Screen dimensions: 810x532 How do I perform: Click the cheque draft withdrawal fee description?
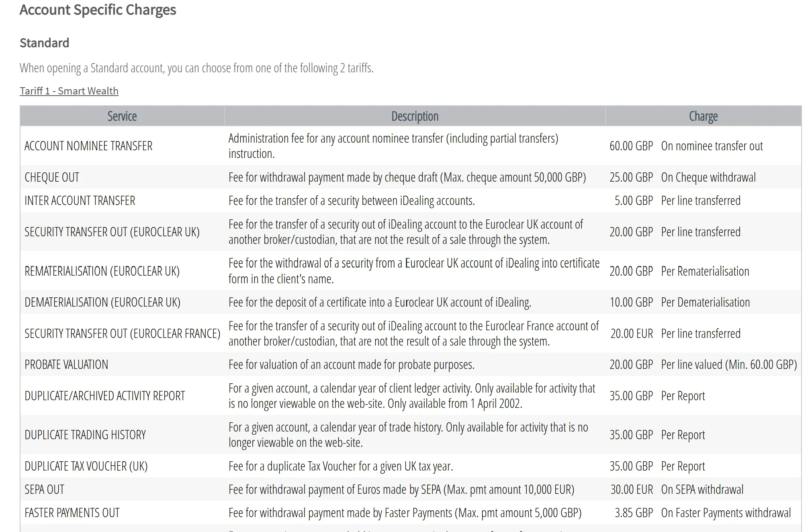tap(407, 177)
